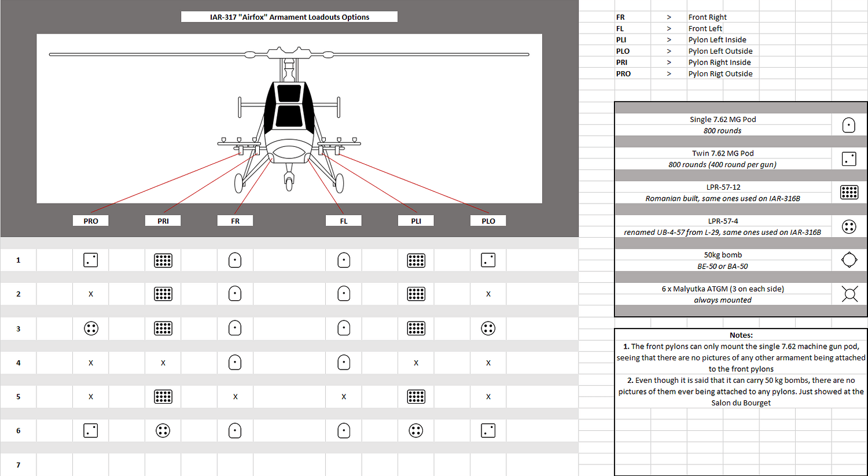
Task: Click the Single 7.62 MG Pod legend icon
Action: (x=848, y=125)
